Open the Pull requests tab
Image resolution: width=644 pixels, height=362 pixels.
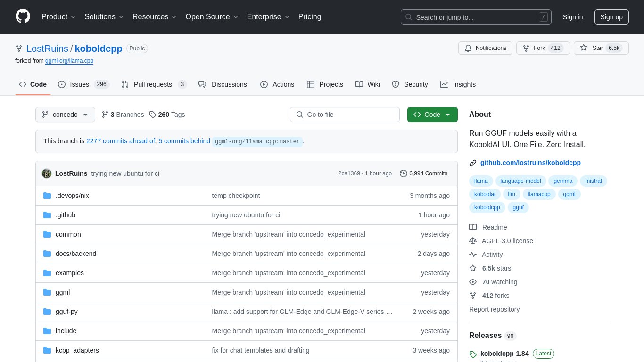pos(154,84)
